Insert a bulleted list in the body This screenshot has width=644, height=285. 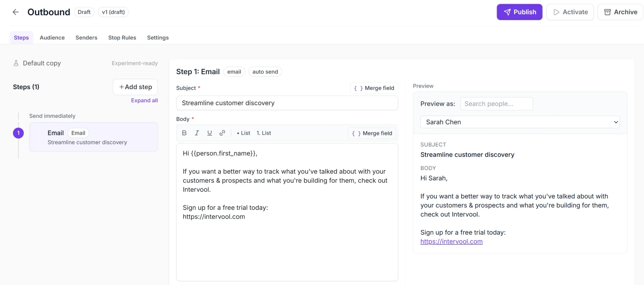pos(244,133)
